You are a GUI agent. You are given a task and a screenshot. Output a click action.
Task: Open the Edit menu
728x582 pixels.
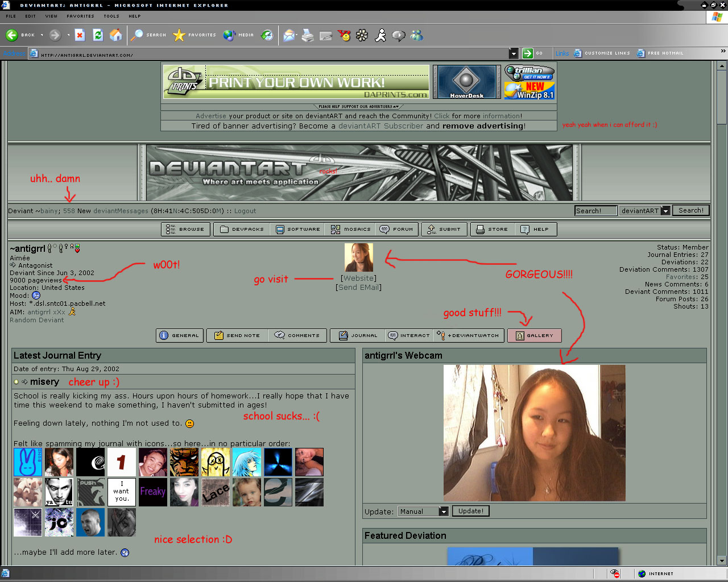(x=30, y=16)
